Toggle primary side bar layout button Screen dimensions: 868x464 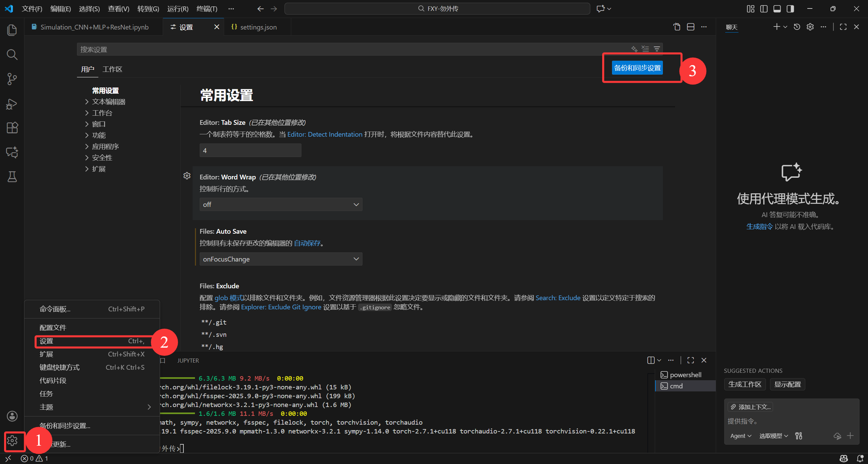[x=764, y=9]
